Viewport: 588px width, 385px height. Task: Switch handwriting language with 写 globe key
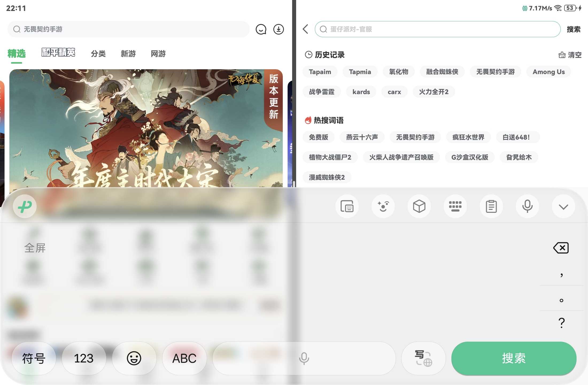point(423,358)
